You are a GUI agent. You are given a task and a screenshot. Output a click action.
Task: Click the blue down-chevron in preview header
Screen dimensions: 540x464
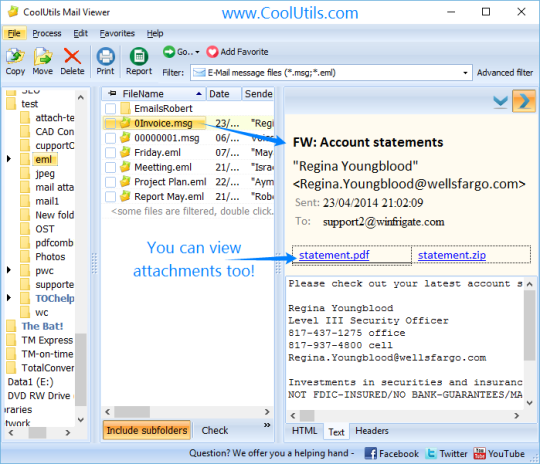coord(500,102)
